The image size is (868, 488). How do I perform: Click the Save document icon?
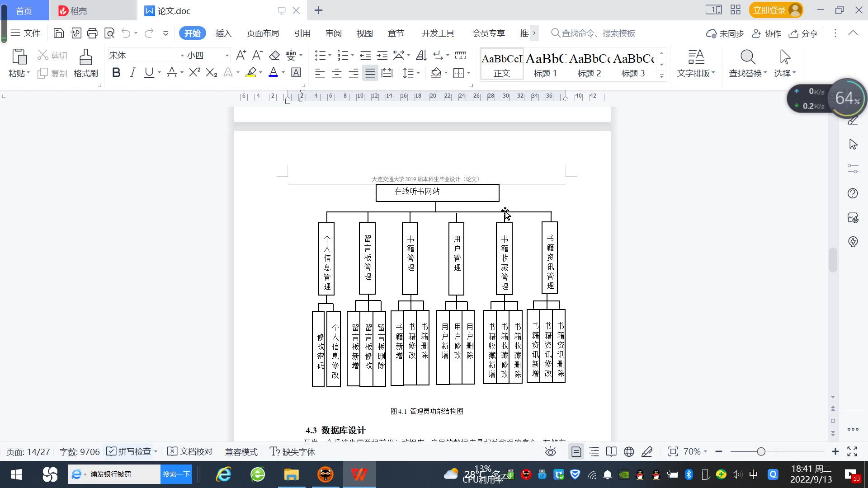point(59,33)
